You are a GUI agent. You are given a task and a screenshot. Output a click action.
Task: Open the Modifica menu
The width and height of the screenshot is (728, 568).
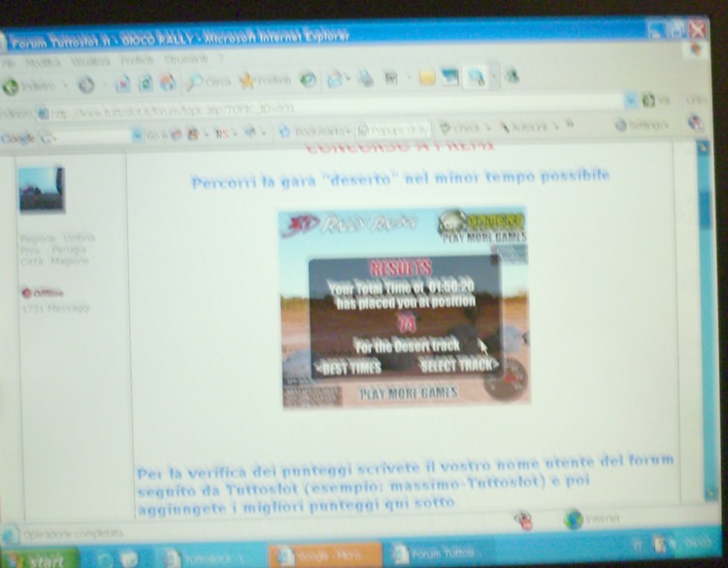pos(43,63)
